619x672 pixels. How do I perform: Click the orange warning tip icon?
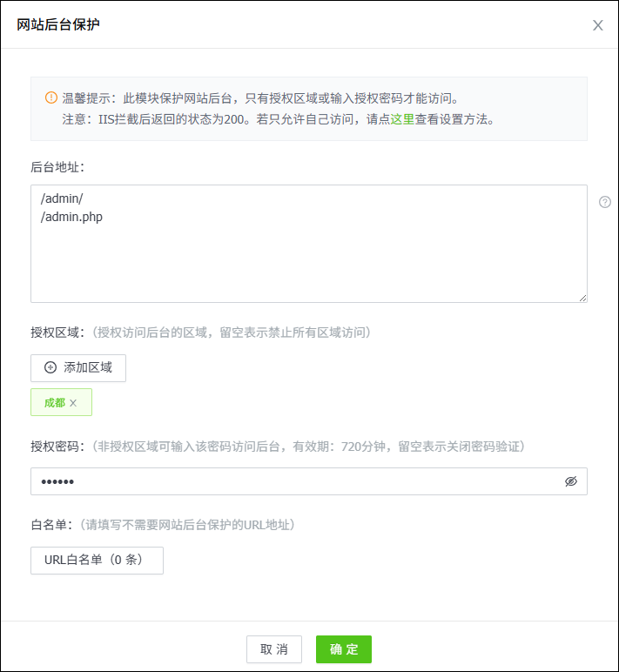[50, 97]
